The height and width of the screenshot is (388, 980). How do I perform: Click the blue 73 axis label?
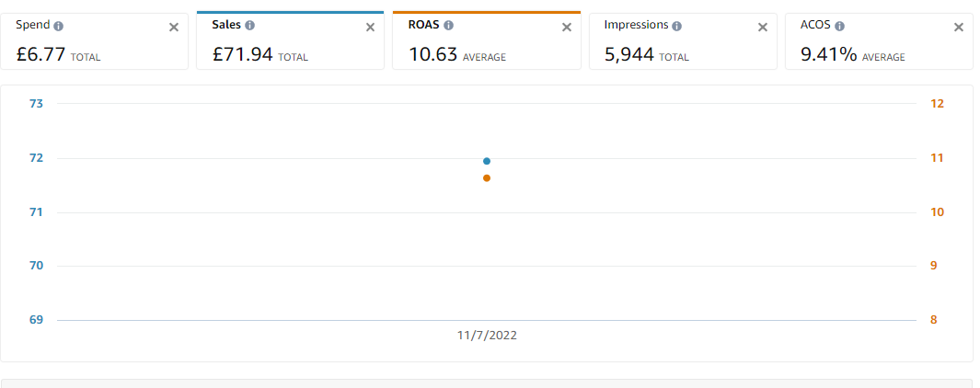coord(36,104)
